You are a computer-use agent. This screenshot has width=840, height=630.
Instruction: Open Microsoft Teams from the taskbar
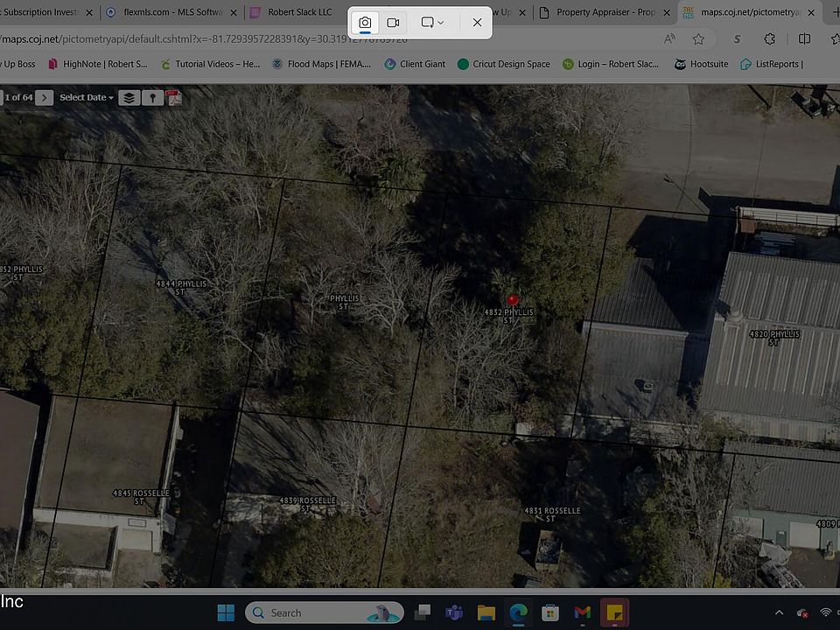(x=454, y=612)
